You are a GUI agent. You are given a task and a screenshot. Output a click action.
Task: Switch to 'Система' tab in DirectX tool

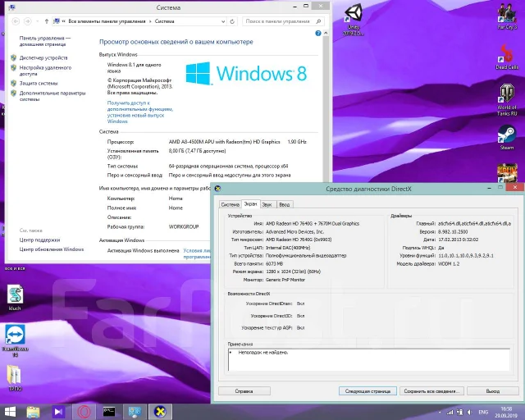tap(230, 204)
